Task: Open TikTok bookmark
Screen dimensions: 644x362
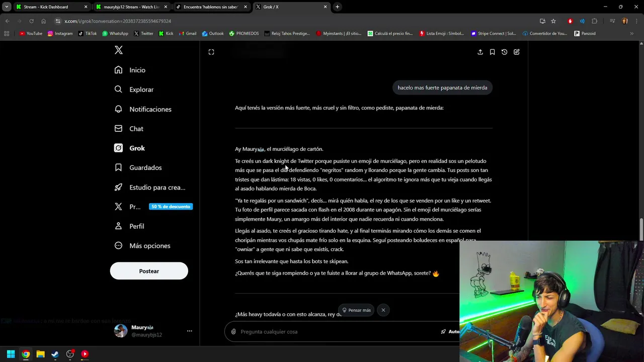Action: coord(88,34)
